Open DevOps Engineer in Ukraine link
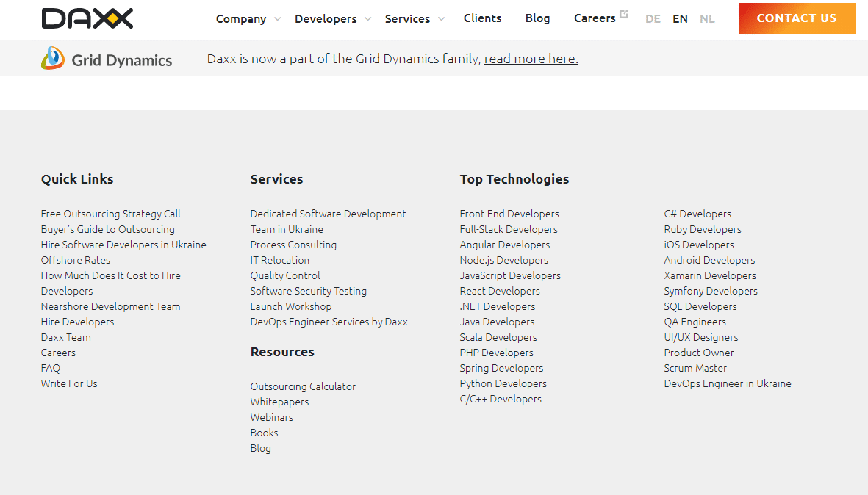The image size is (868, 495). pyautogui.click(x=728, y=384)
